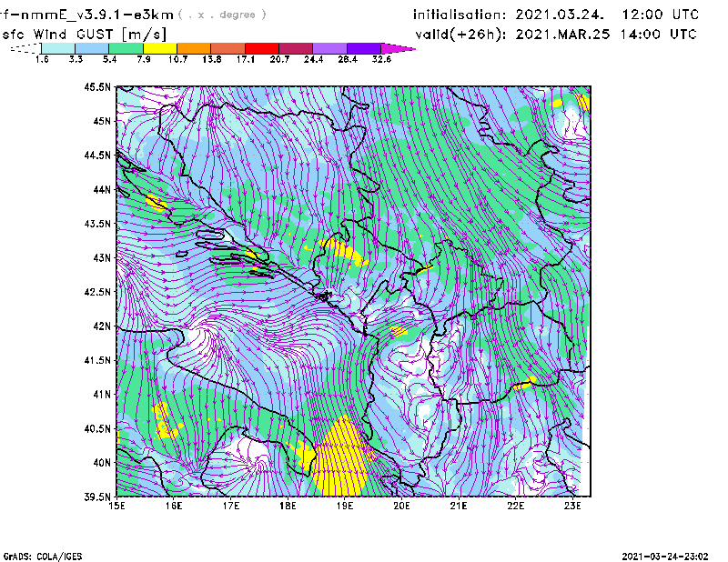Select the yellow legend swatch
The width and height of the screenshot is (728, 562).
[x=160, y=48]
